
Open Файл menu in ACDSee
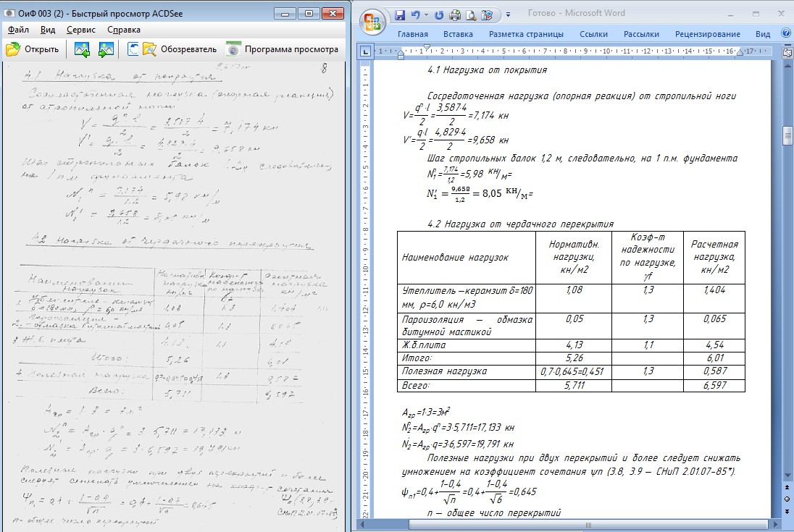coord(18,30)
